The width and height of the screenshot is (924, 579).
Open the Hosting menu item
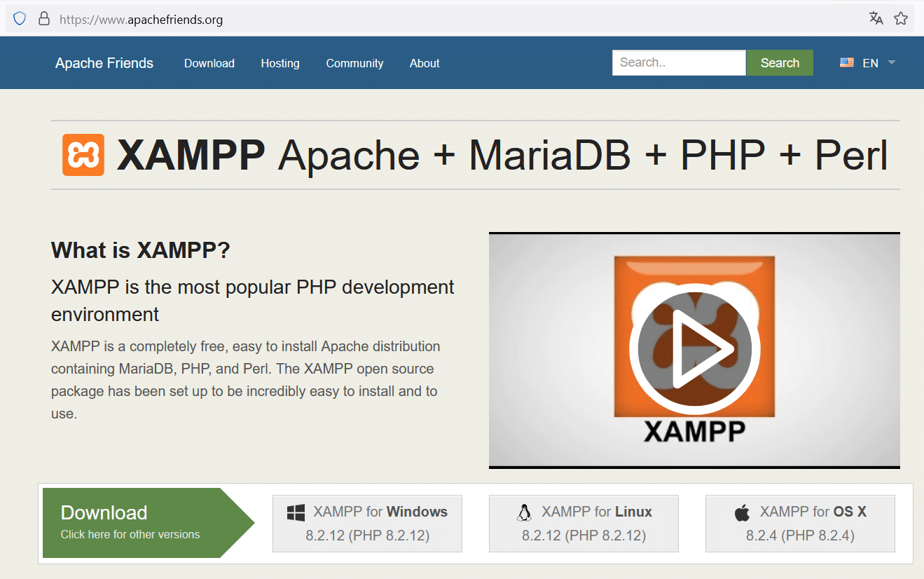pos(280,63)
